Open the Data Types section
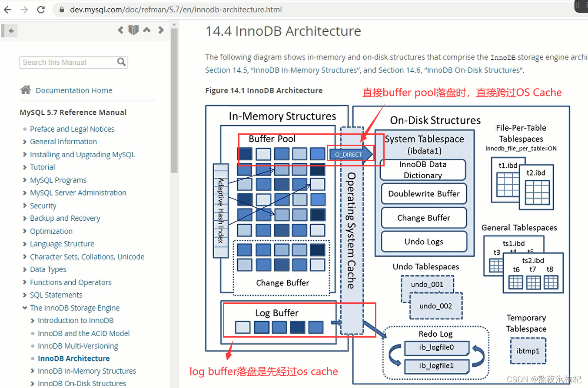Image resolution: width=588 pixels, height=388 pixels. click(48, 269)
